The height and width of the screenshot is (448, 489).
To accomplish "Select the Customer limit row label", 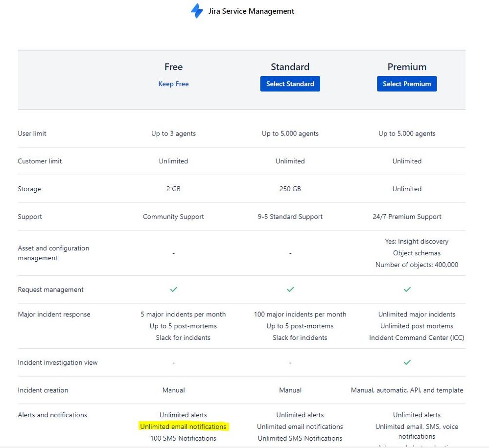I will 40,161.
